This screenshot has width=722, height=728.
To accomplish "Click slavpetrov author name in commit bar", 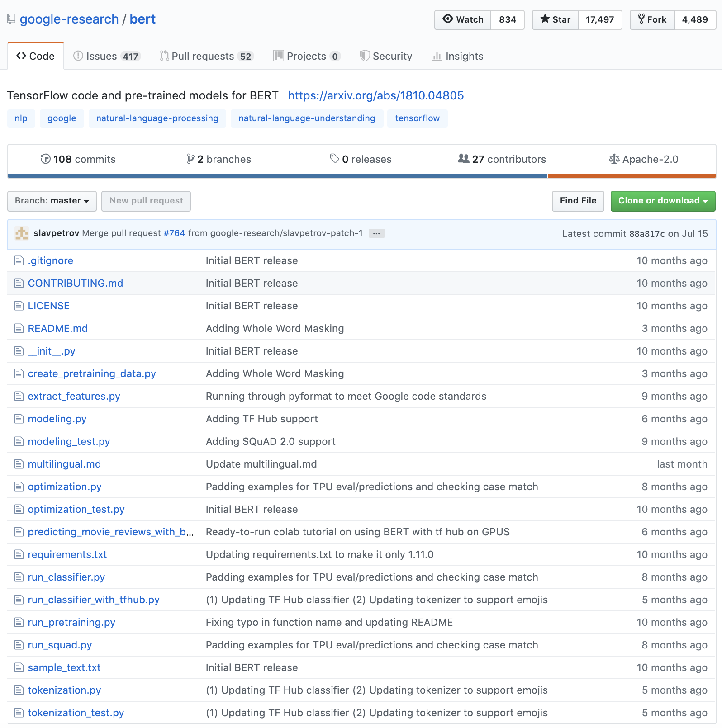I will coord(57,233).
